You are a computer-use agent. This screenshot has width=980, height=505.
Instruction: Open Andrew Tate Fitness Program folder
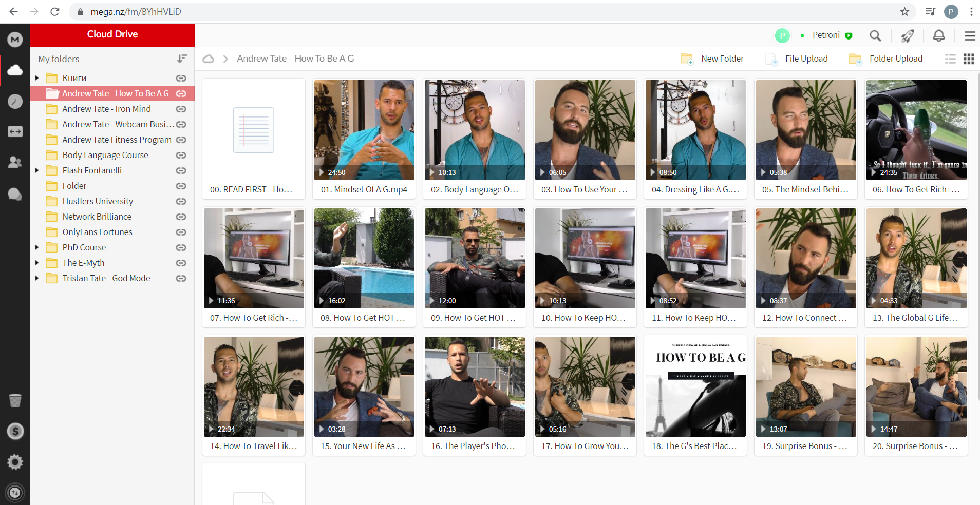coord(112,140)
